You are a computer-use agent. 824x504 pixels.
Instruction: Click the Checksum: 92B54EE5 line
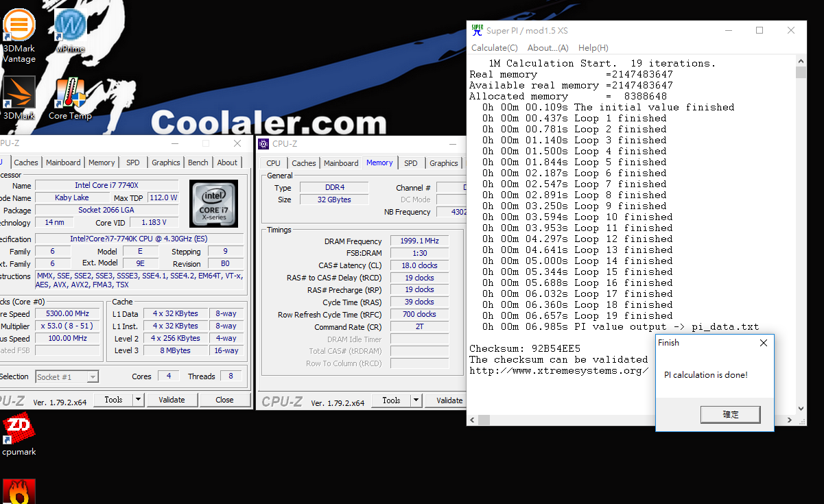point(525,348)
